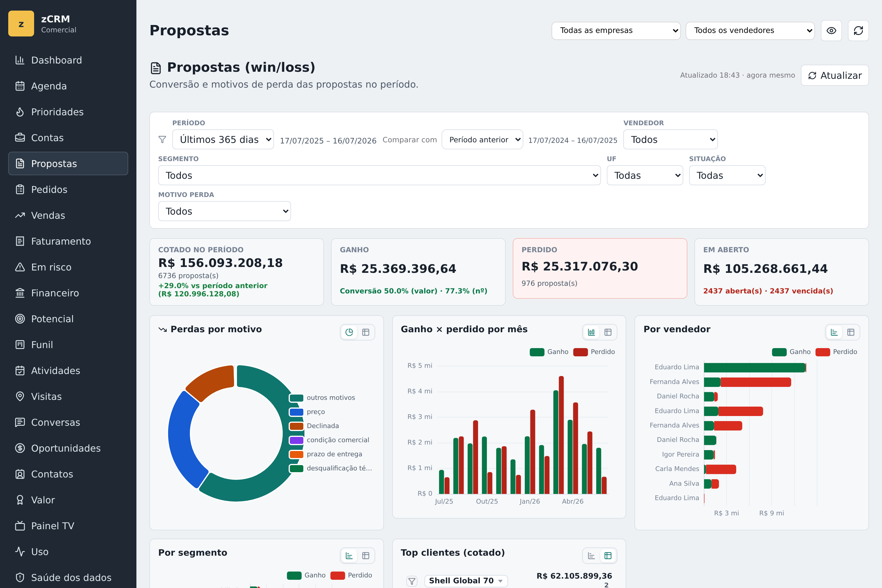Open the Todos os vendedores dropdown

pos(750,30)
